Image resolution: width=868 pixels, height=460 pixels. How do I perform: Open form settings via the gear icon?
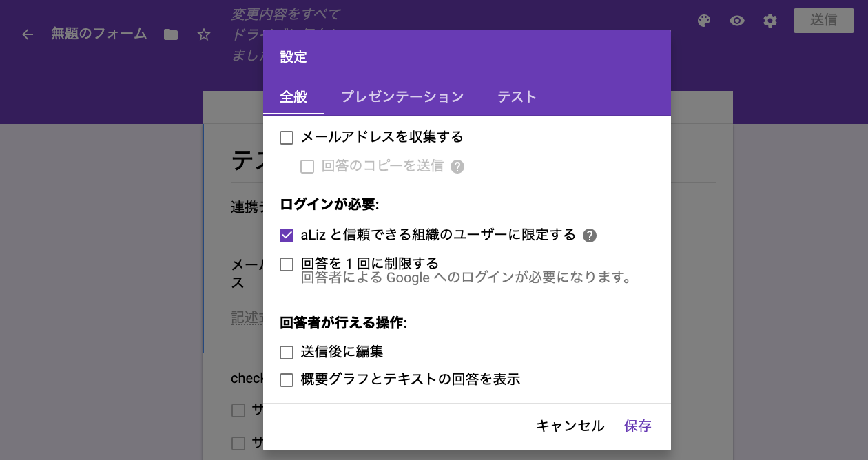769,21
